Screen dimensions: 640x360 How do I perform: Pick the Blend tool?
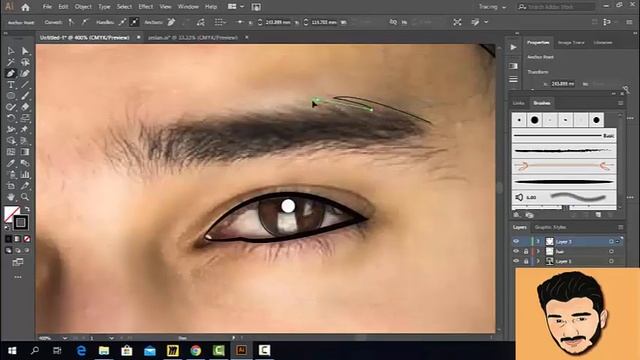click(25, 163)
